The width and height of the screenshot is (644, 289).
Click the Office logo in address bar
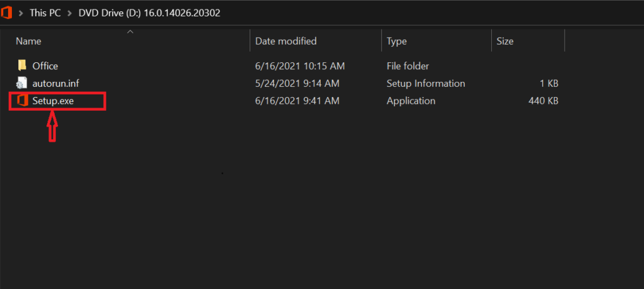(6, 13)
